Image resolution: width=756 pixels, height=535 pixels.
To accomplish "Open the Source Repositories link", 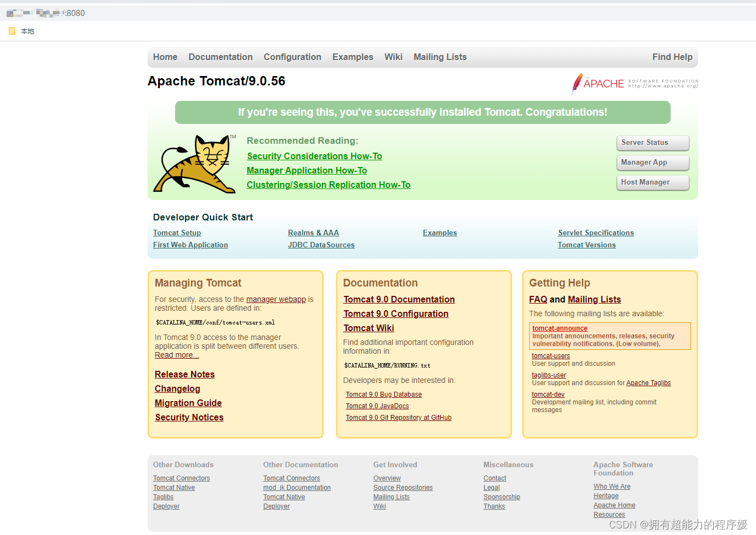I will [x=403, y=488].
